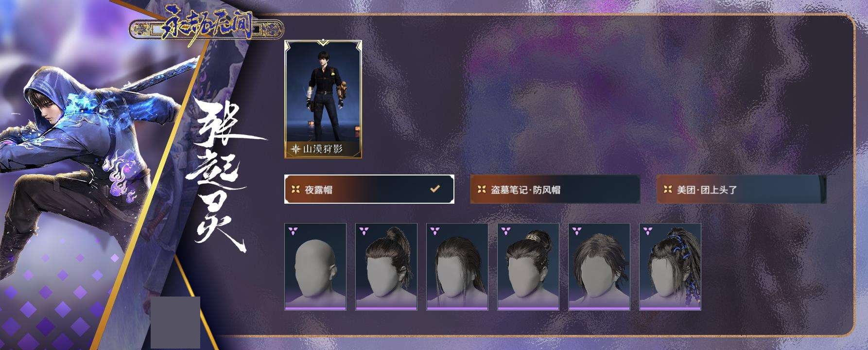Click the cross icon beside 美团·团上头了

click(x=668, y=190)
